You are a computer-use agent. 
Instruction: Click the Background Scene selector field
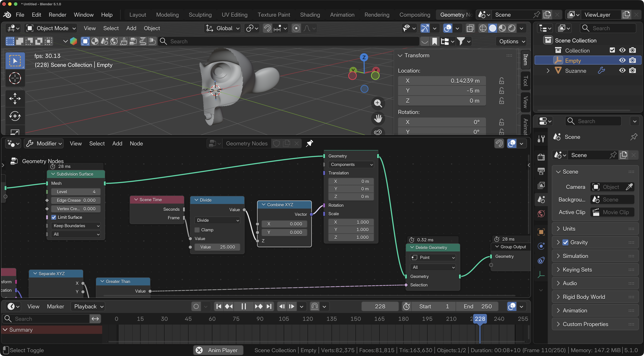[x=612, y=200]
